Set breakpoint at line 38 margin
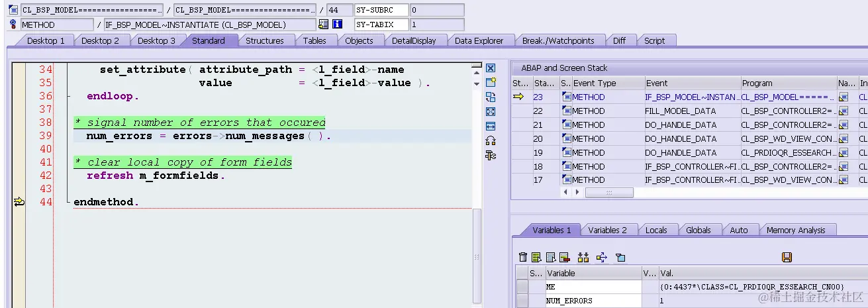 click(x=19, y=123)
